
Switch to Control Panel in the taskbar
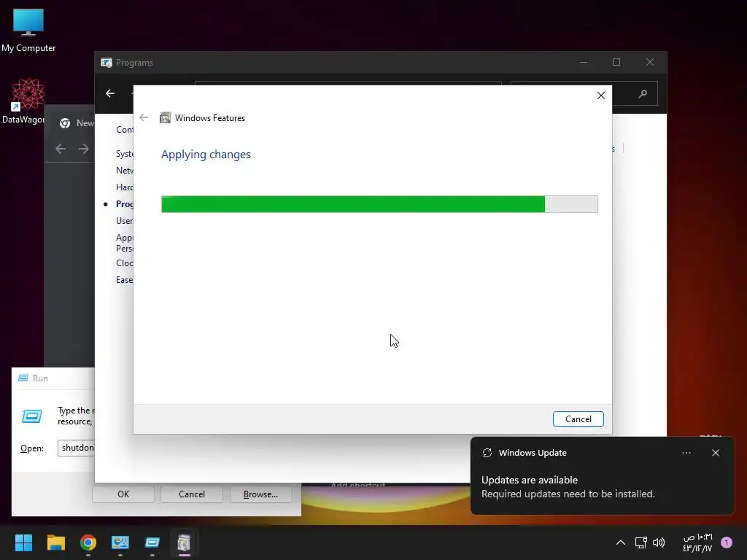pyautogui.click(x=120, y=542)
